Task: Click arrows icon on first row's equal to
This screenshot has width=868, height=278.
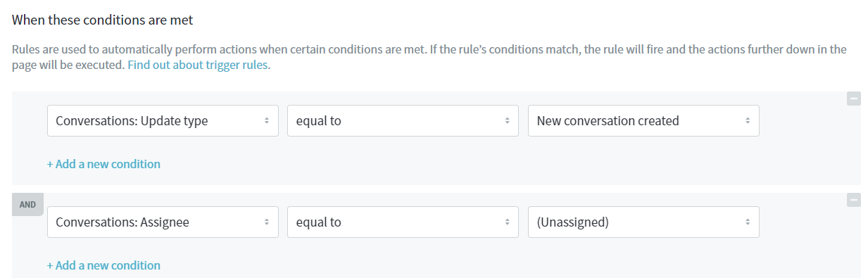Action: point(507,121)
